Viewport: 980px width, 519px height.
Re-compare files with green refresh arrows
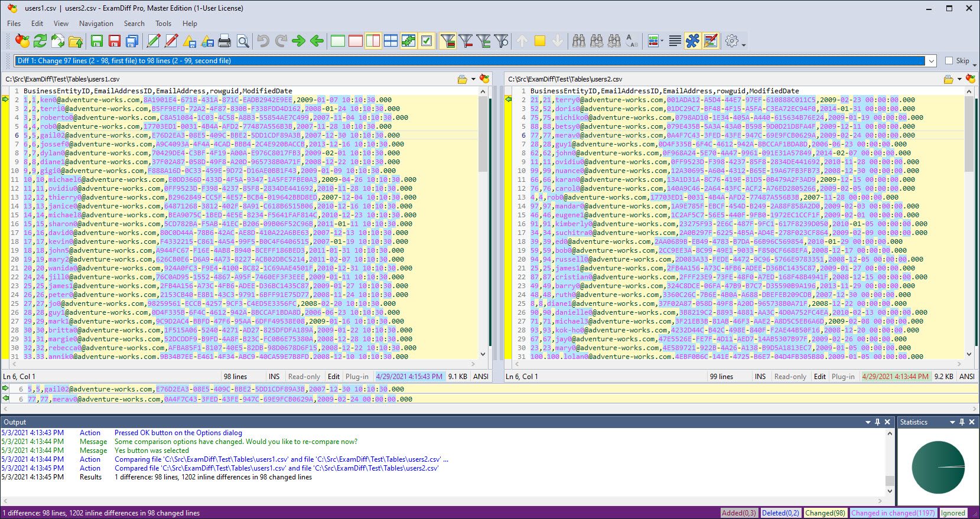coord(40,41)
